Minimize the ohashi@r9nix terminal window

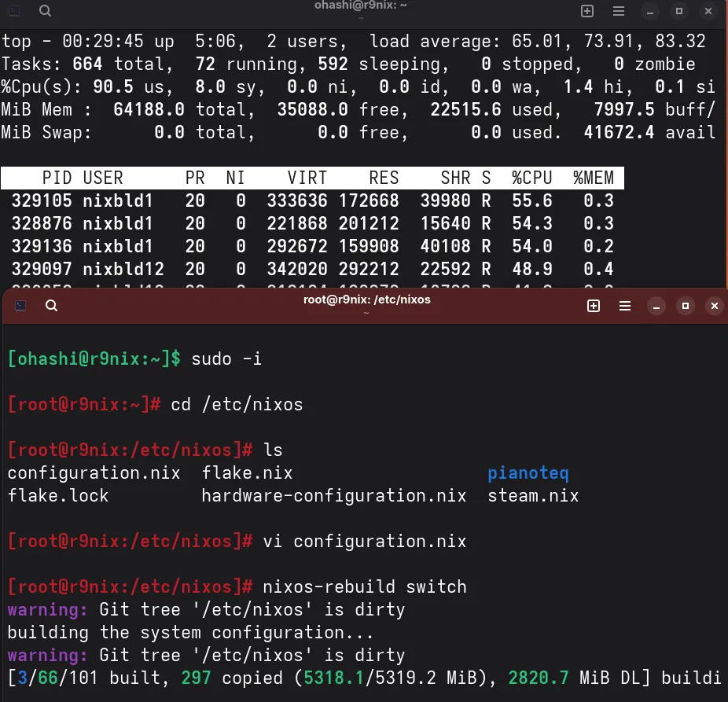click(649, 11)
